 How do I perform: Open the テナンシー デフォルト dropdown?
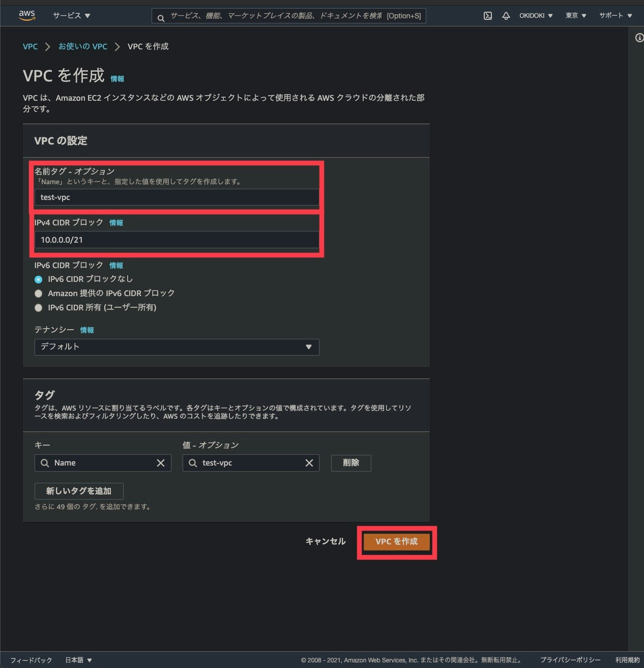coord(177,347)
